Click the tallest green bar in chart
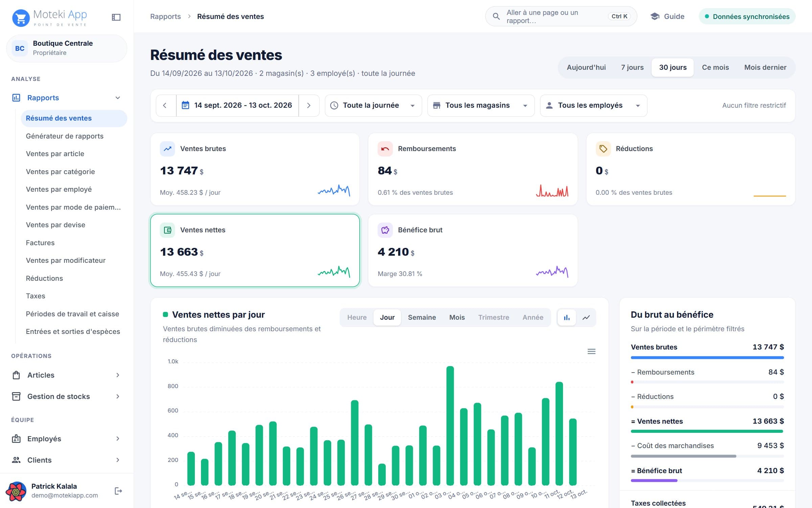The width and height of the screenshot is (812, 508). pos(450,425)
